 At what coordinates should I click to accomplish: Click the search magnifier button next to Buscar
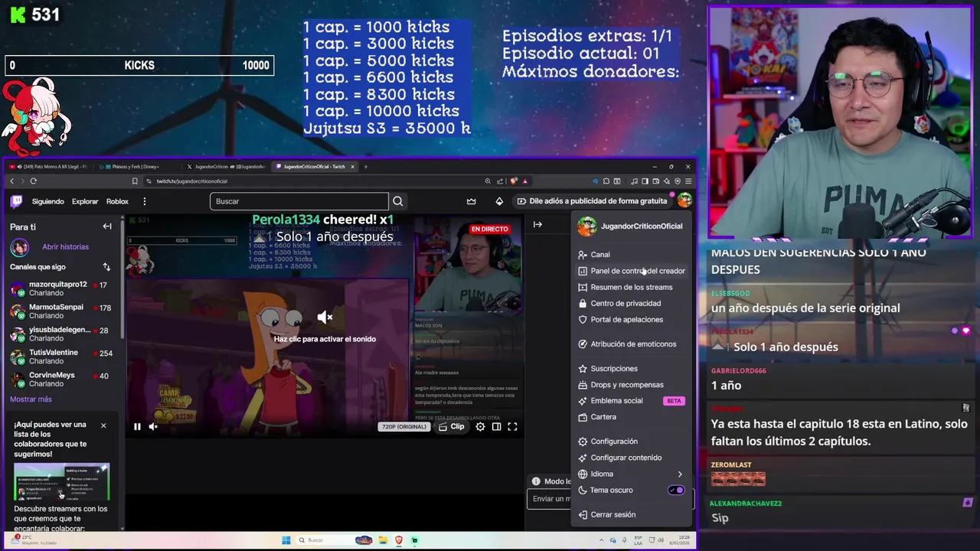coord(397,201)
